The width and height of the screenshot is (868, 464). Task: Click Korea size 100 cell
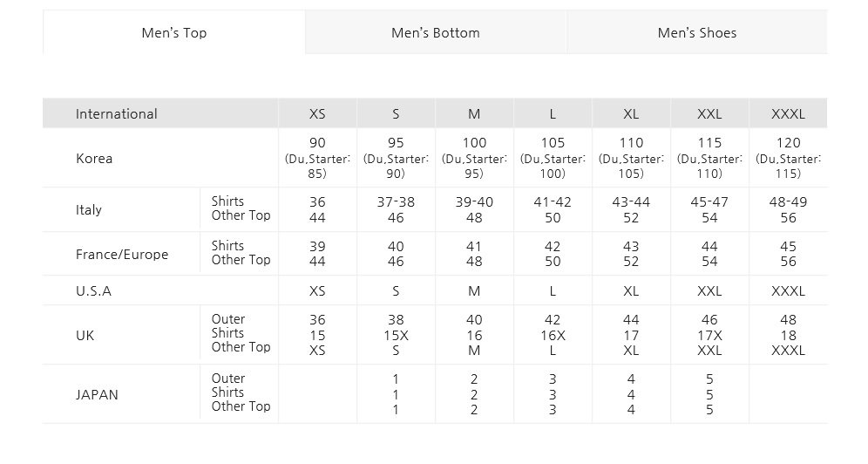point(474,158)
